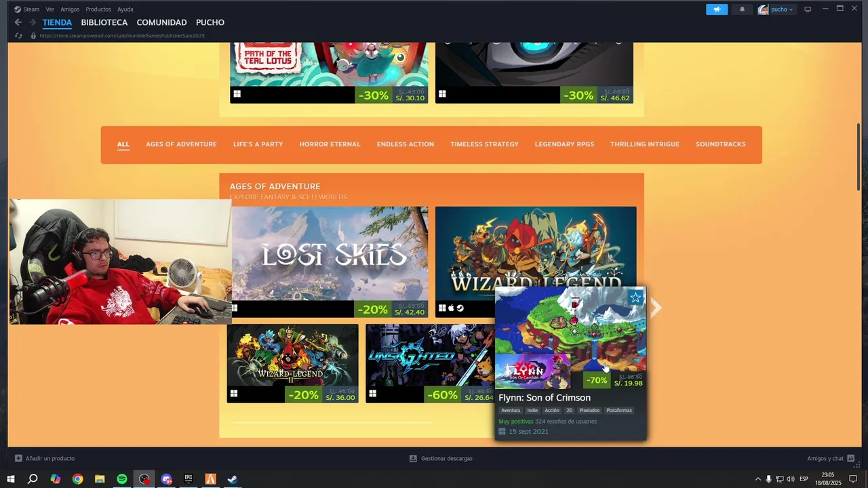Select the TIENDA tab

pos(57,22)
